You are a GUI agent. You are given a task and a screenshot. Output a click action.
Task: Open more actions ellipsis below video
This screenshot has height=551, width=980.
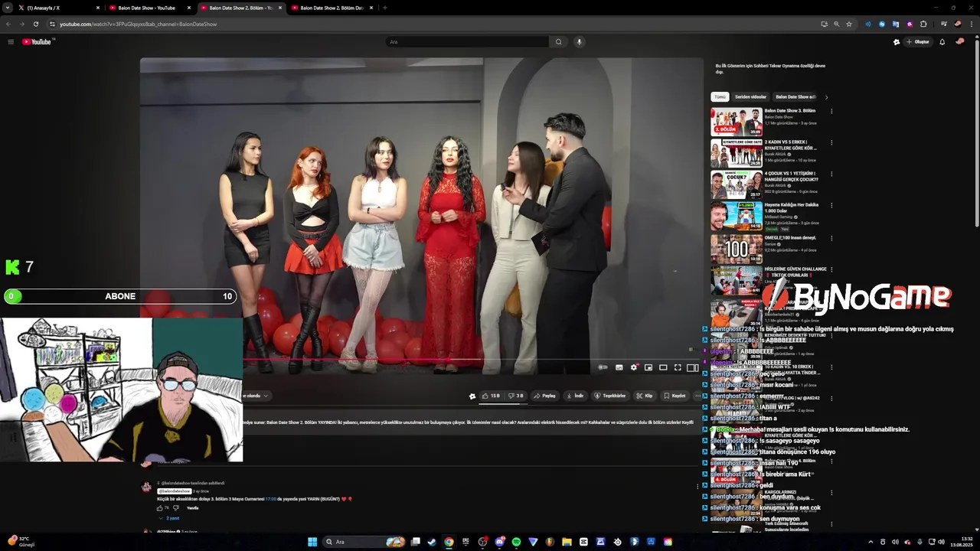697,396
